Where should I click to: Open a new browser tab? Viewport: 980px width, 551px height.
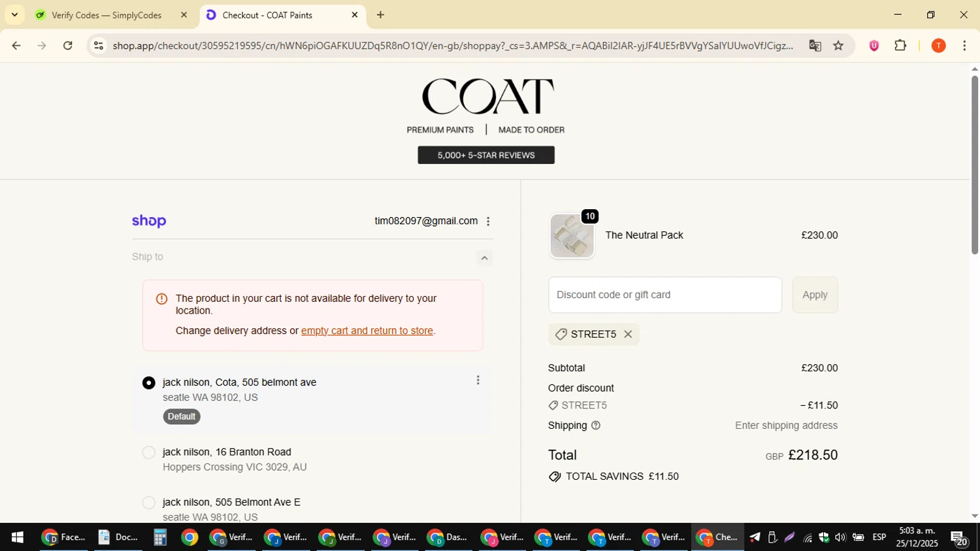380,15
